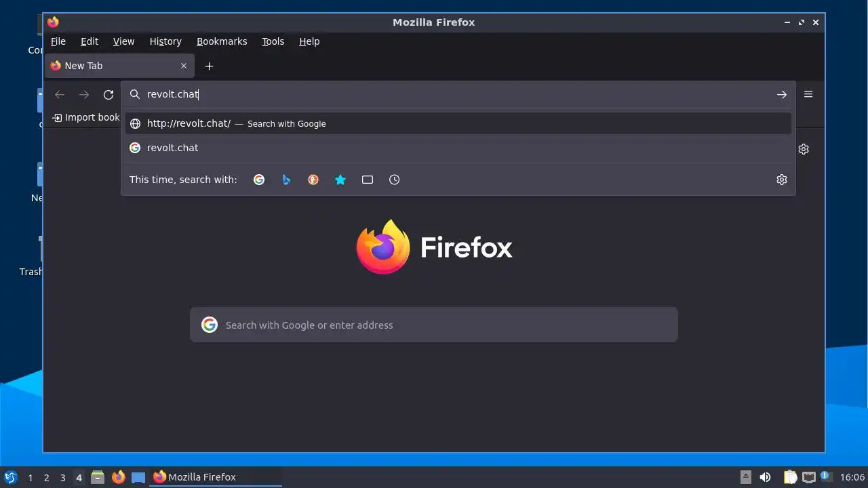Viewport: 868px width, 488px height.
Task: Select the revolt.chat Google search suggestion
Action: point(458,148)
